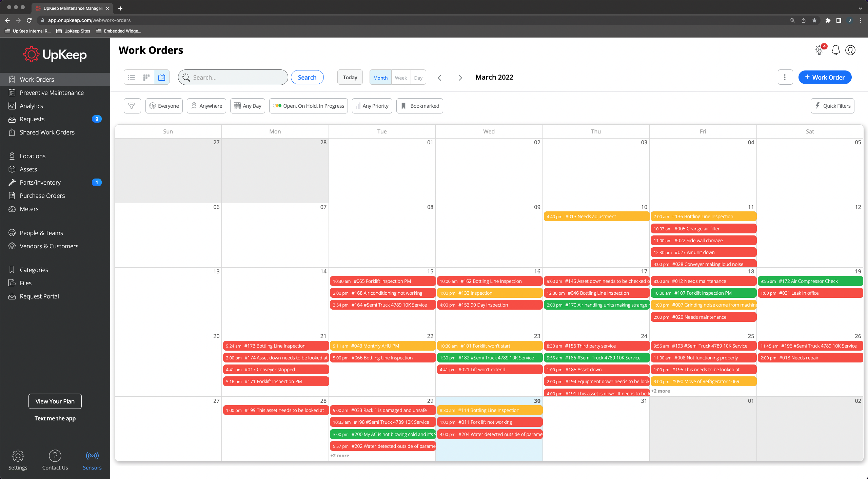Switch to list view icon
Screen dimensions: 868x479
[132, 78]
